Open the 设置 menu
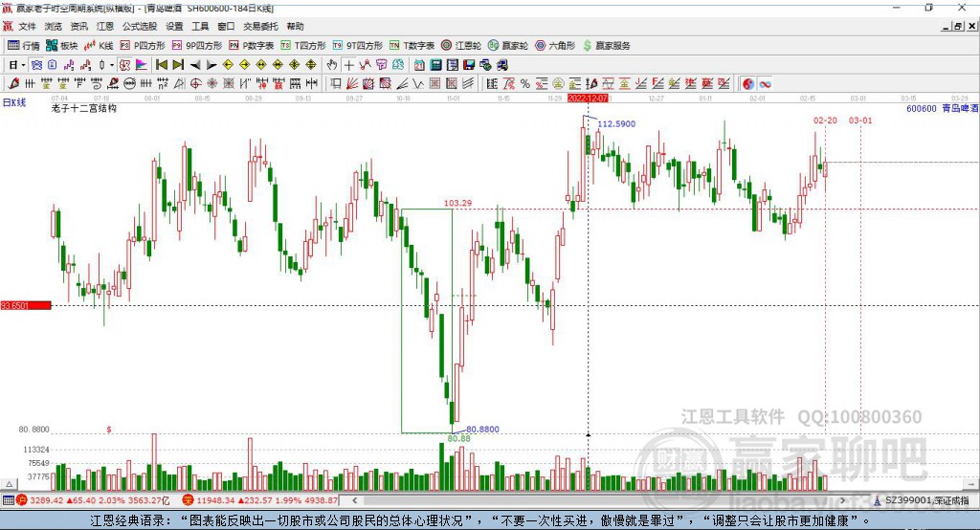980x530 pixels. [x=174, y=26]
